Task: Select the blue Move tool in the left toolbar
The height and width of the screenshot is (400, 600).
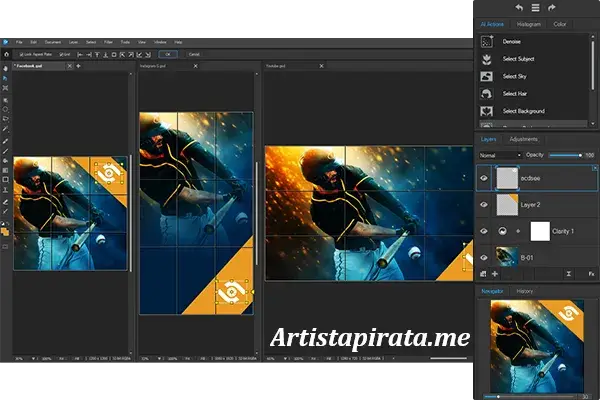Action: [5, 78]
